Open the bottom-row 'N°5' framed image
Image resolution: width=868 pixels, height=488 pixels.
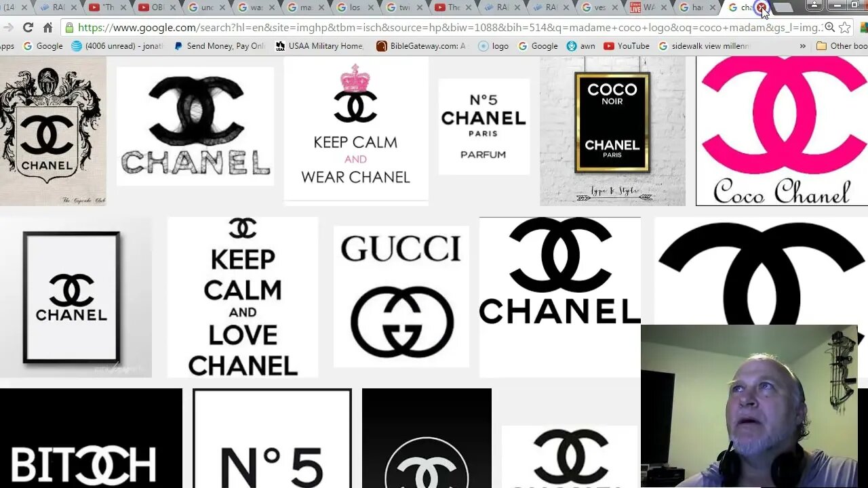272,438
